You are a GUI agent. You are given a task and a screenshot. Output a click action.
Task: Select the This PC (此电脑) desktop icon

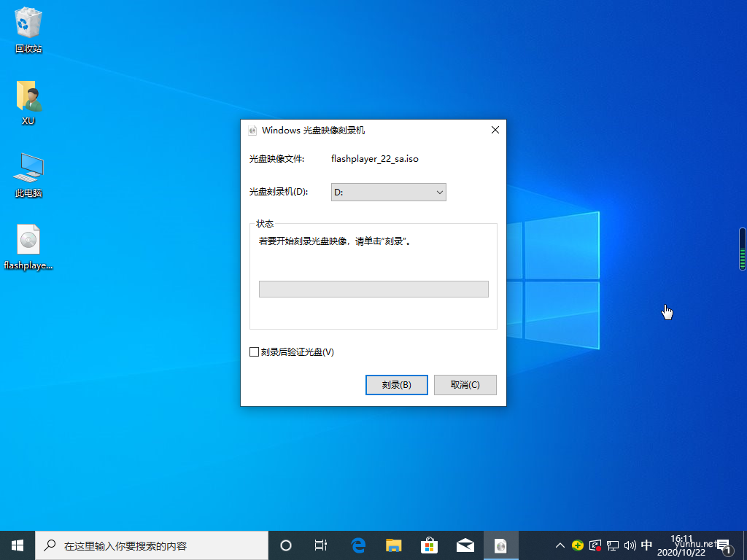(28, 175)
